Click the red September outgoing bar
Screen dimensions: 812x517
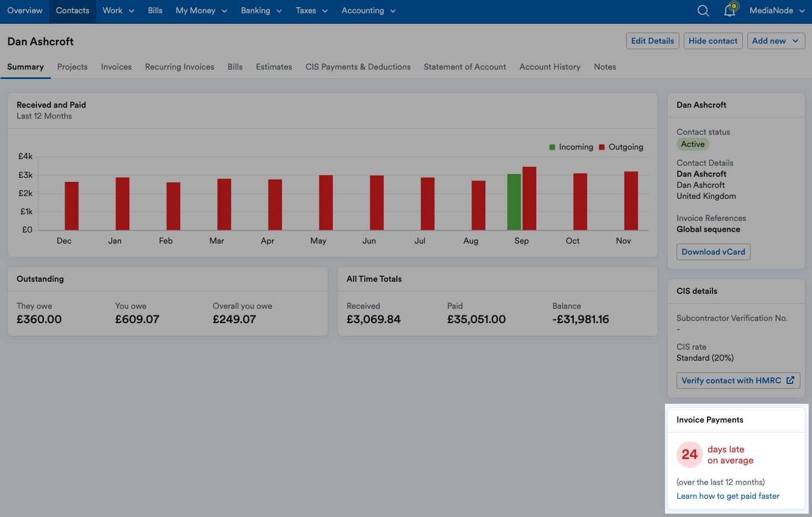[530, 198]
